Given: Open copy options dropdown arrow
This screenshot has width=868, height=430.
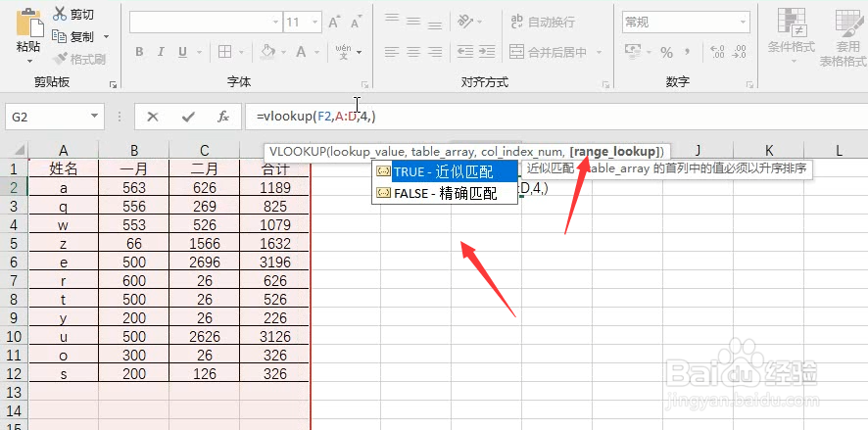Looking at the screenshot, I should tap(106, 36).
